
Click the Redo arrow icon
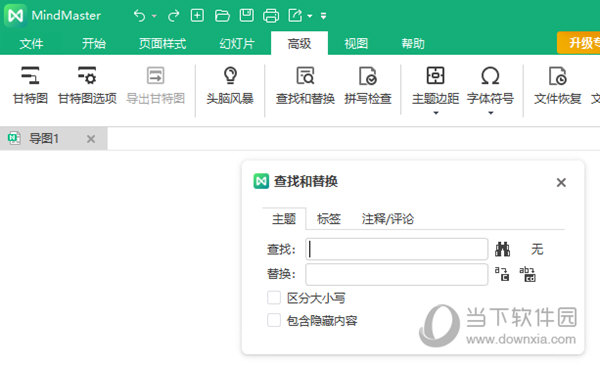point(173,16)
